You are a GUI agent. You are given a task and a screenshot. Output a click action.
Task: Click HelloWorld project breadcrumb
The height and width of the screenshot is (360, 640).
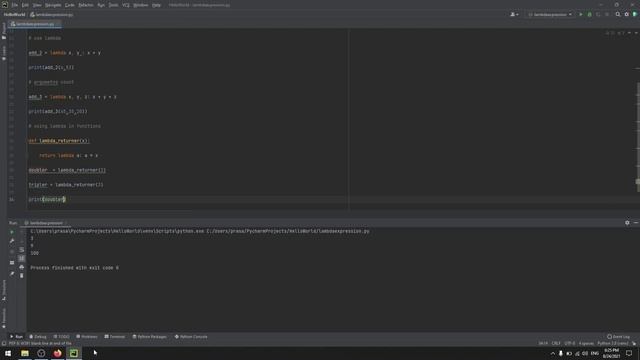coord(14,14)
